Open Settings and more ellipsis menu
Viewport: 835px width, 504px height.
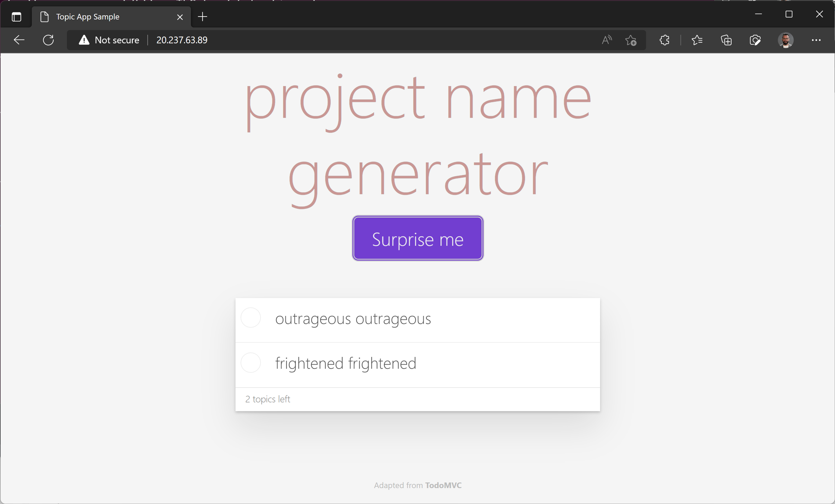pos(816,40)
